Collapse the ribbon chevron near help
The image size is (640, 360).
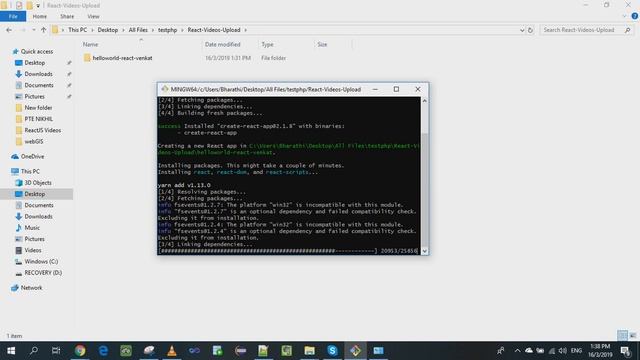point(624,16)
